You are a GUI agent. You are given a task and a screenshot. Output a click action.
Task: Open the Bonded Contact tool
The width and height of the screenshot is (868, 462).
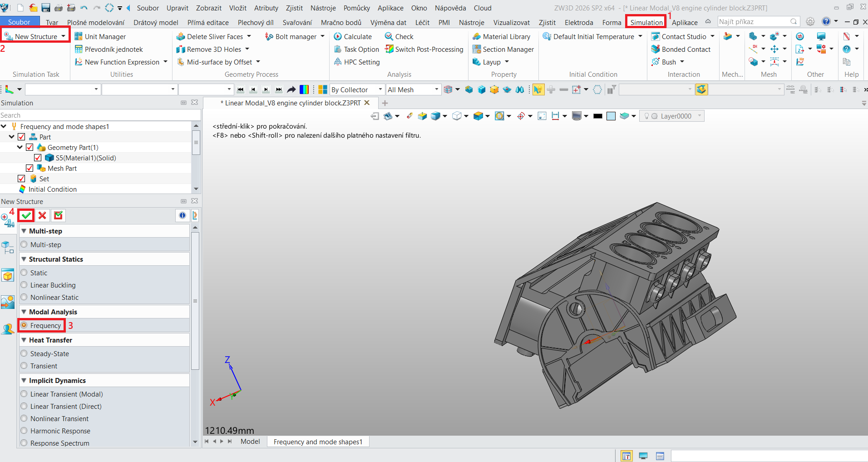tap(681, 49)
